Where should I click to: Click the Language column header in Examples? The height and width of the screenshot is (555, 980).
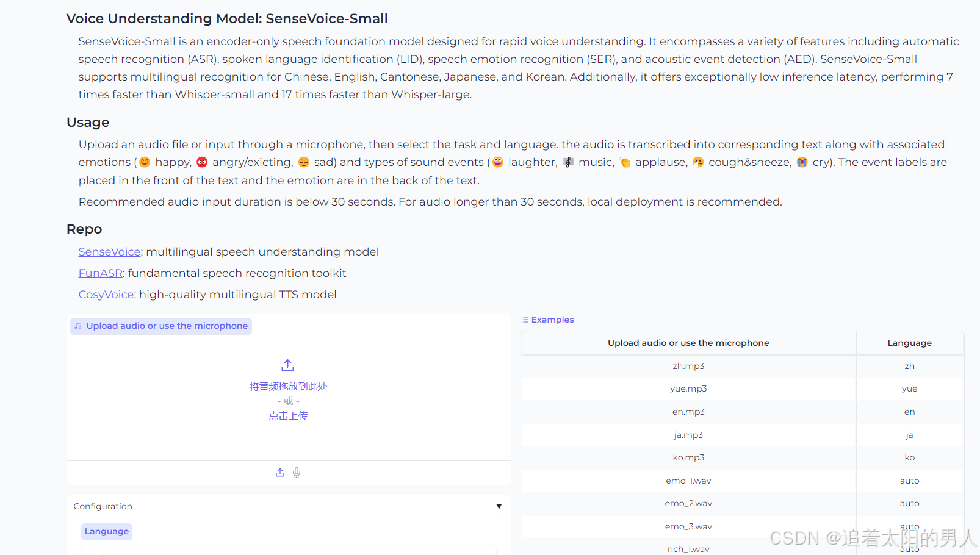pos(910,343)
